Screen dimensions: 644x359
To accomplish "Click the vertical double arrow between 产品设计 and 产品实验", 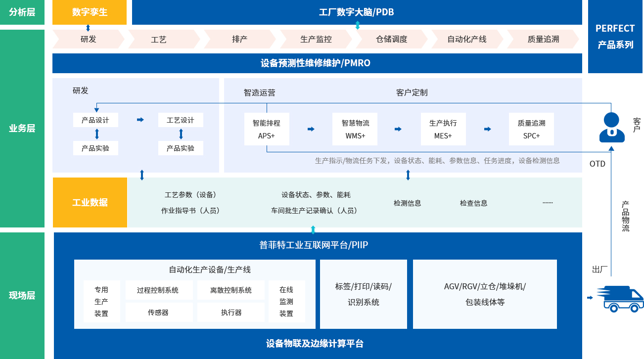I will [x=95, y=134].
